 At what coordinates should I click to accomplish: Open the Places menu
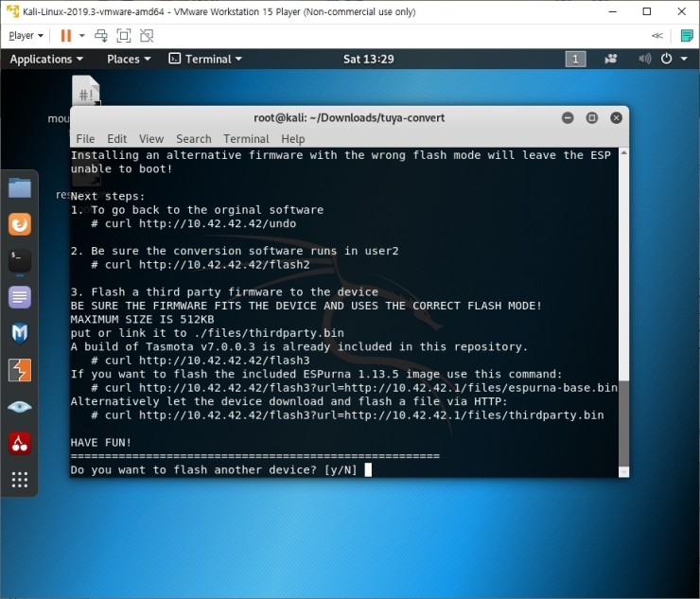[129, 59]
